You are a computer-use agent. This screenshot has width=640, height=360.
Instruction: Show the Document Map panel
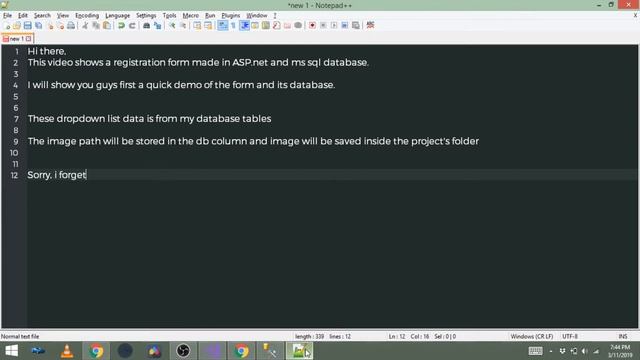click(266, 25)
